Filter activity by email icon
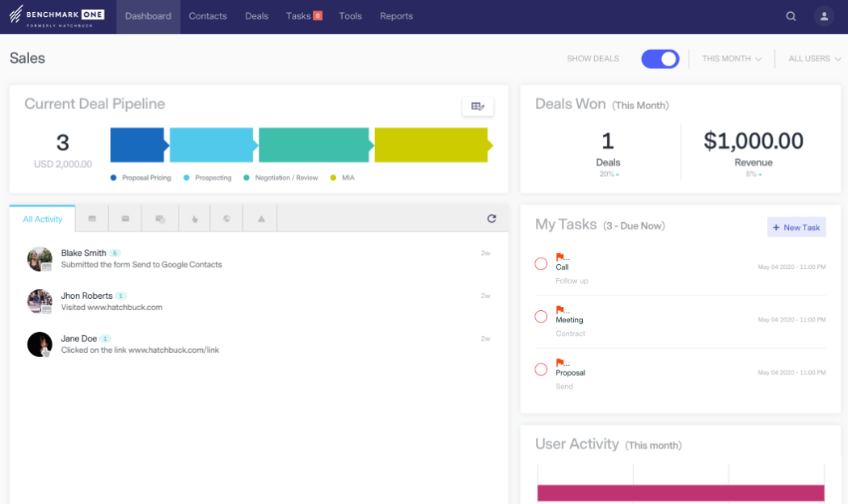Viewport: 848px width, 504px height. click(125, 219)
